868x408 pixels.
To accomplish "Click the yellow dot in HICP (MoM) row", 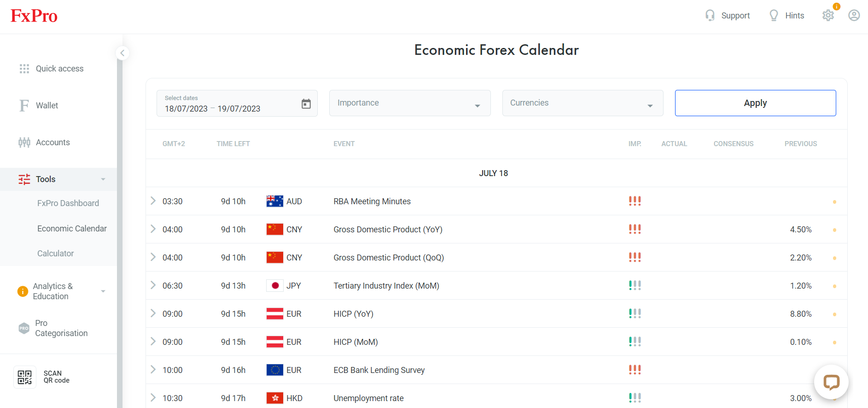I will point(834,343).
